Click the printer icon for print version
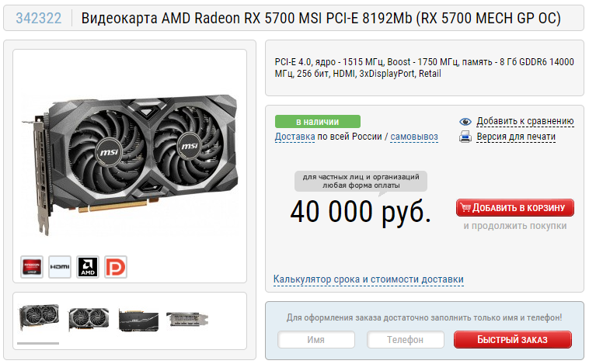The image size is (589, 364). tap(465, 137)
